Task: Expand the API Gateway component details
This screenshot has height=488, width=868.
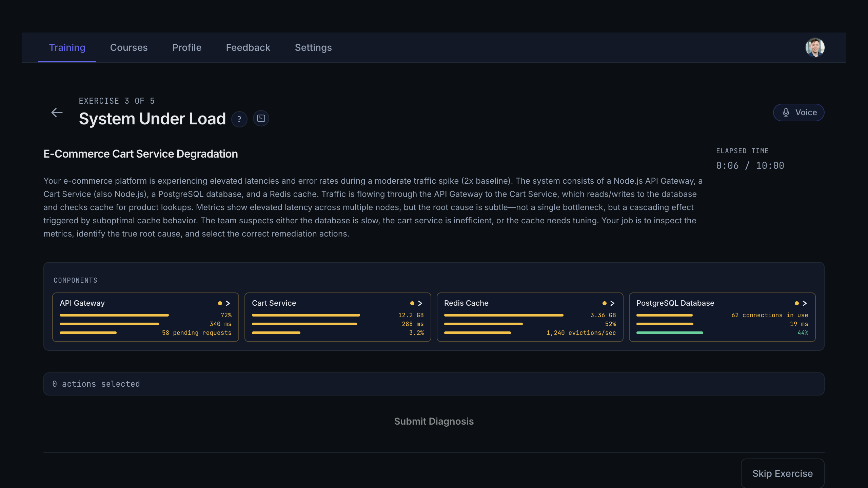Action: pyautogui.click(x=228, y=303)
